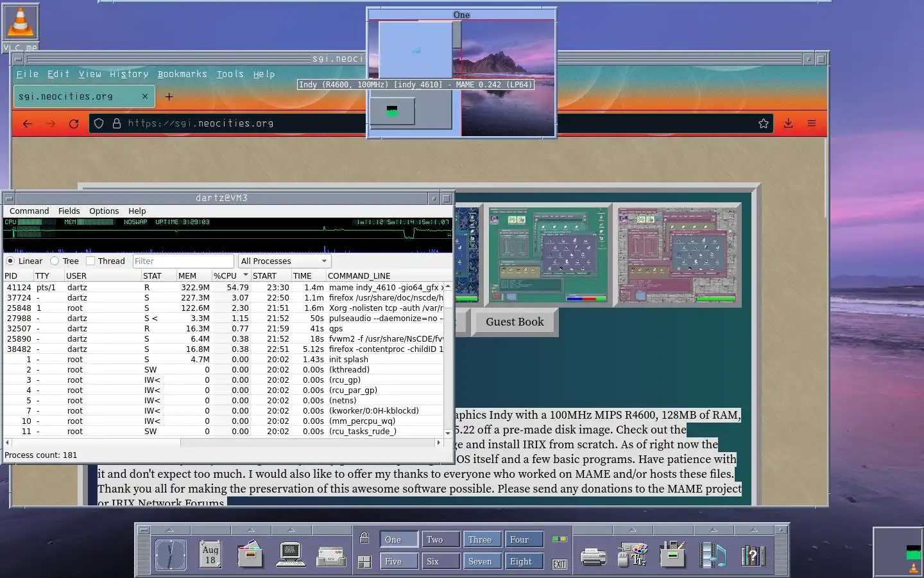Screen dimensions: 924x578
Task: Select the pulseaudio --daemonize process row
Action: (x=223, y=318)
